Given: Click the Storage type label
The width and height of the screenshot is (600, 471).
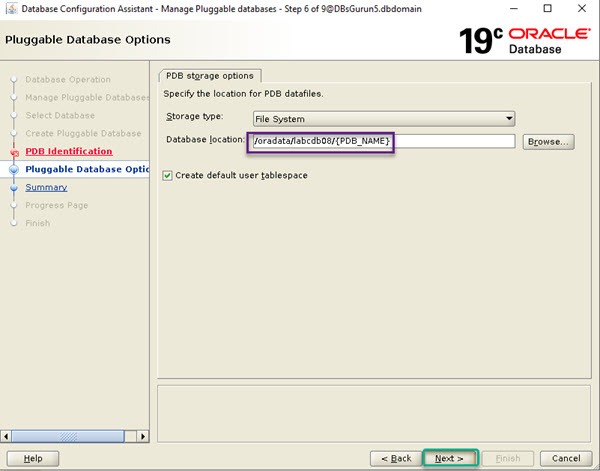Looking at the screenshot, I should pos(194,116).
